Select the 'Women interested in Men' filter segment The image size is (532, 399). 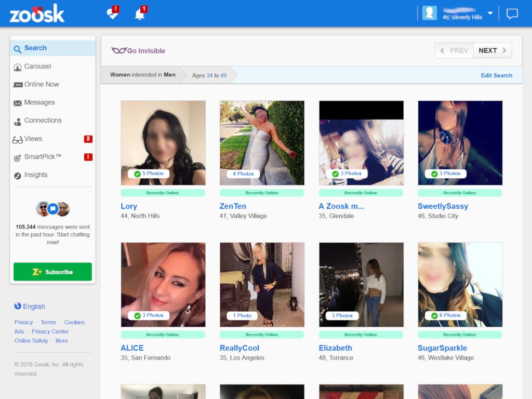point(143,75)
